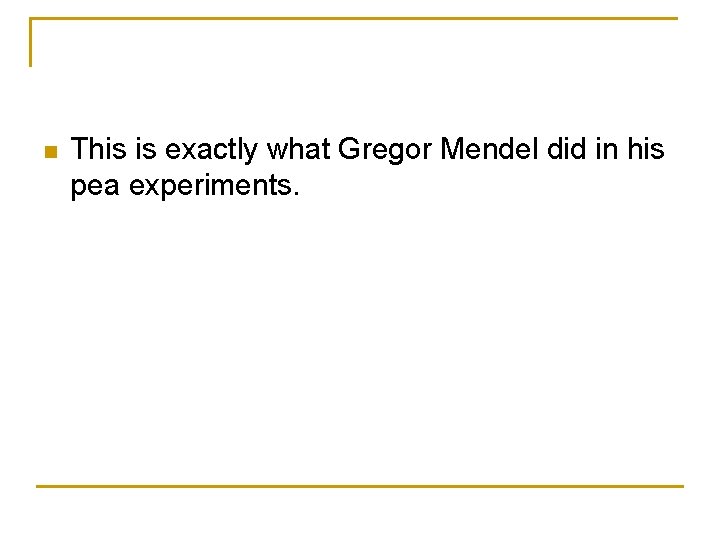Image resolution: width=720 pixels, height=540 pixels.
Task: Click the first word "did" after Mendel
Action: 567,150
